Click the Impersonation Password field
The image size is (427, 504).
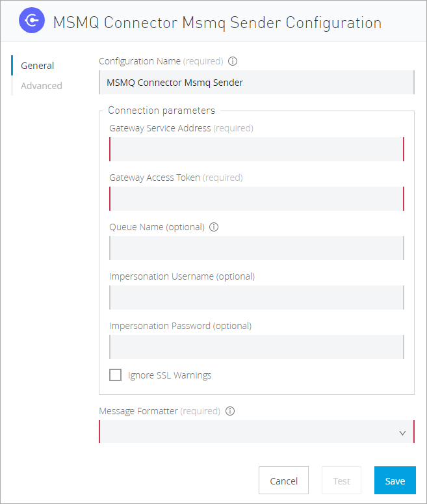point(256,347)
